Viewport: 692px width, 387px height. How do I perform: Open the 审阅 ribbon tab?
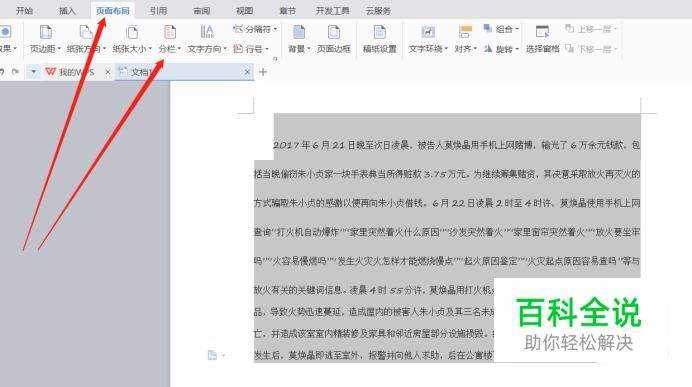click(x=202, y=11)
